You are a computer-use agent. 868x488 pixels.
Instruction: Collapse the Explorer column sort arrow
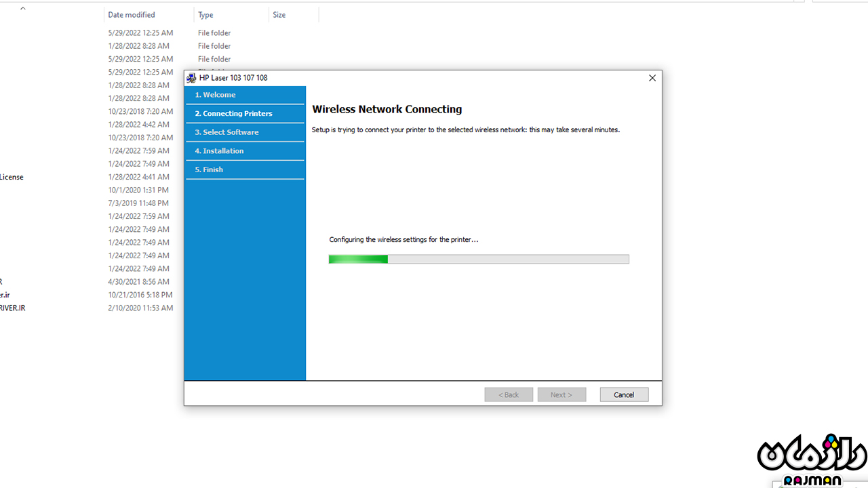(x=22, y=9)
